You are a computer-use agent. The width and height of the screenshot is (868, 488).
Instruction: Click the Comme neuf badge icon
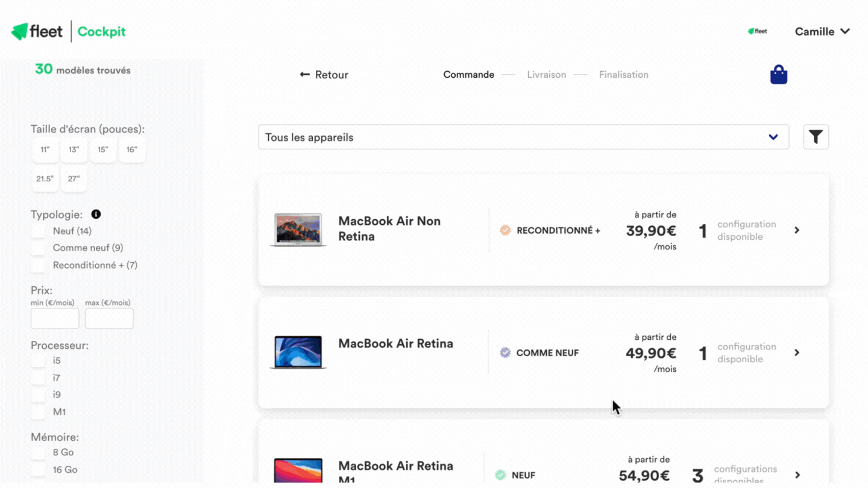[x=505, y=352]
